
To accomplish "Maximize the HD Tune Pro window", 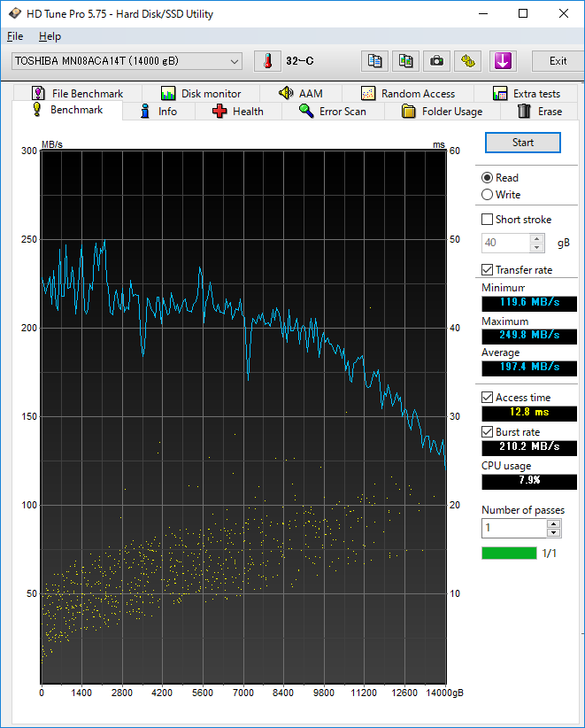I will pyautogui.click(x=523, y=13).
